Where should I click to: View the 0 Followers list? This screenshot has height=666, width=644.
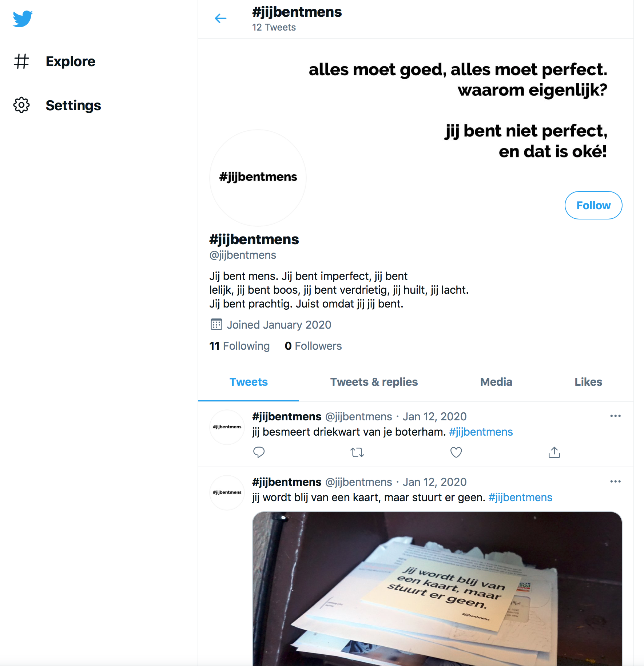pyautogui.click(x=313, y=346)
